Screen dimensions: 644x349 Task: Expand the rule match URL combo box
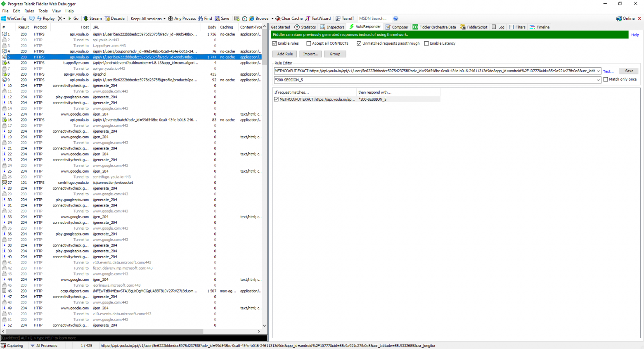tap(598, 71)
